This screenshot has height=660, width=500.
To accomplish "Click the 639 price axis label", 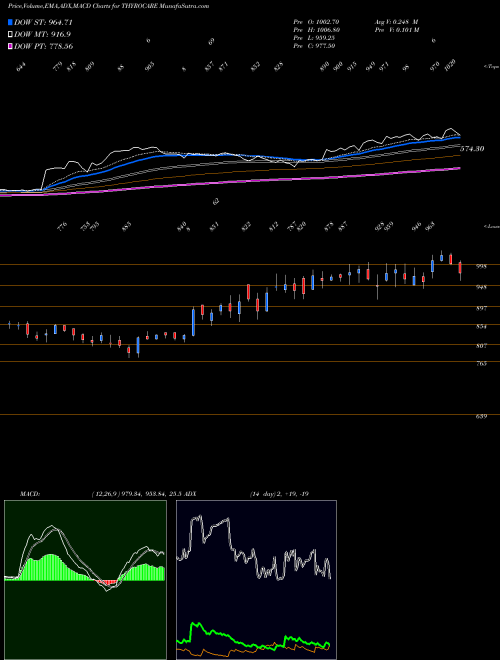I will pos(481,416).
